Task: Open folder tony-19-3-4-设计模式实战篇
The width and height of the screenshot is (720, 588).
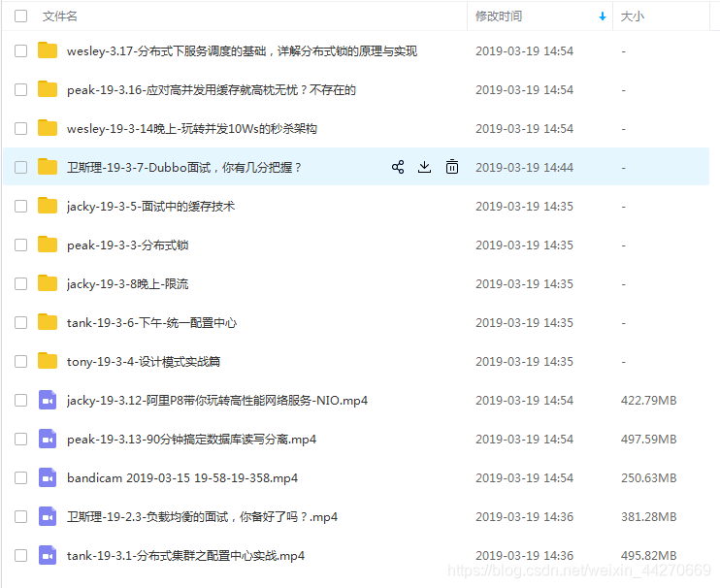Action: [x=144, y=361]
